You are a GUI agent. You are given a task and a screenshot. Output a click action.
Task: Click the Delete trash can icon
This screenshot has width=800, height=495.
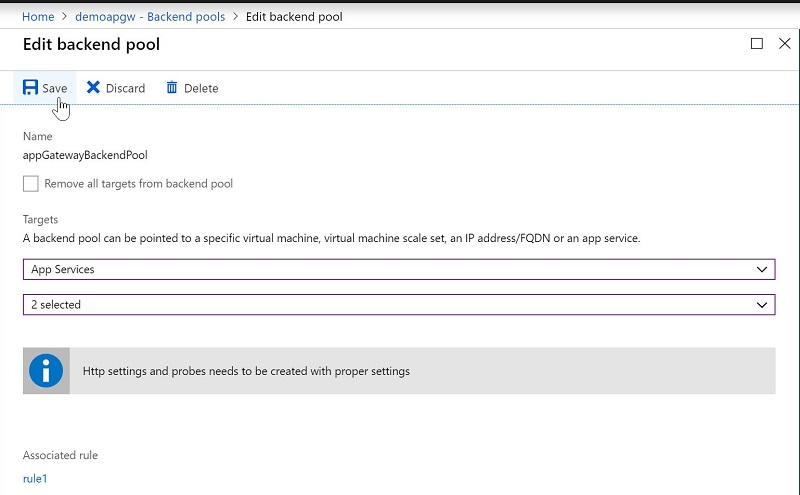coord(172,88)
